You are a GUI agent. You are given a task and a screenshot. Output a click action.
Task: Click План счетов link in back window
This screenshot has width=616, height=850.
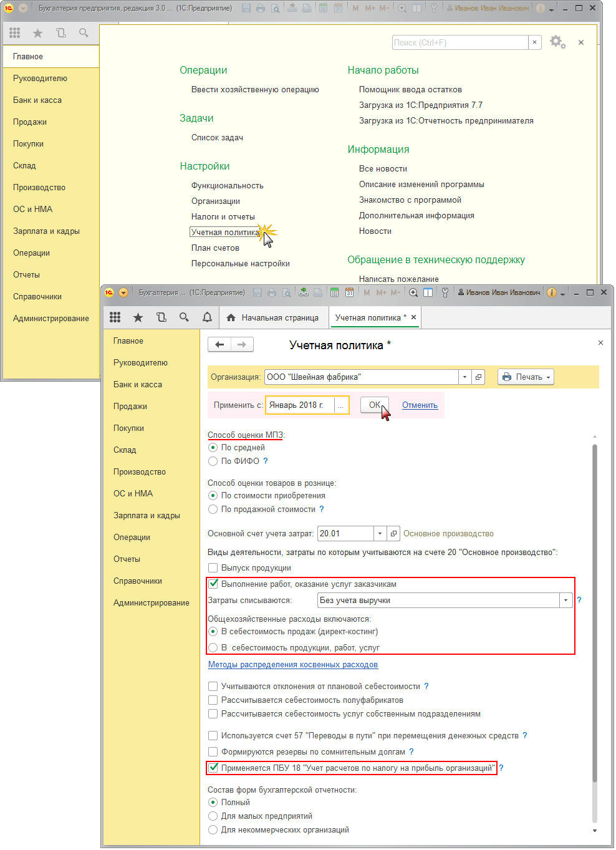pos(215,248)
